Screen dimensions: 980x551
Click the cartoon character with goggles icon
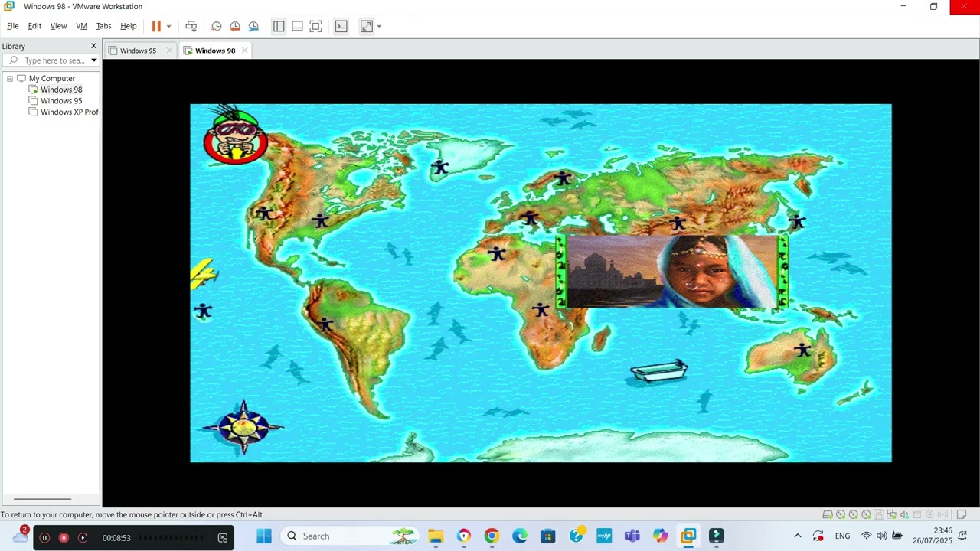pos(235,136)
